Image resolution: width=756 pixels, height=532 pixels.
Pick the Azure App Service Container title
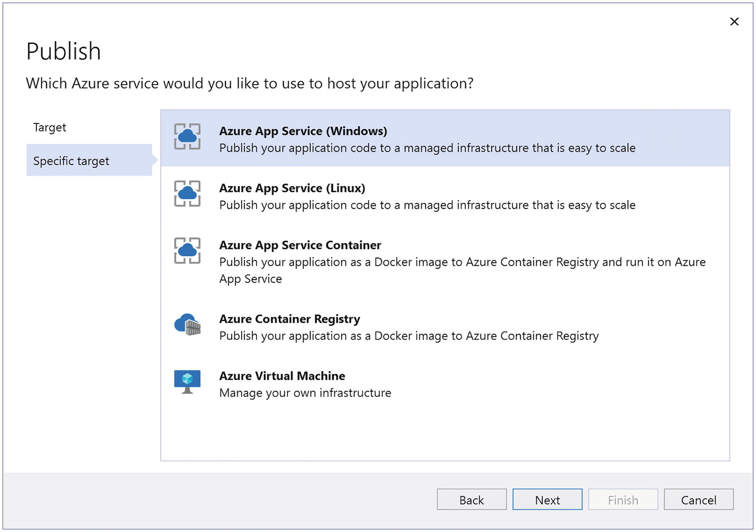tap(300, 245)
